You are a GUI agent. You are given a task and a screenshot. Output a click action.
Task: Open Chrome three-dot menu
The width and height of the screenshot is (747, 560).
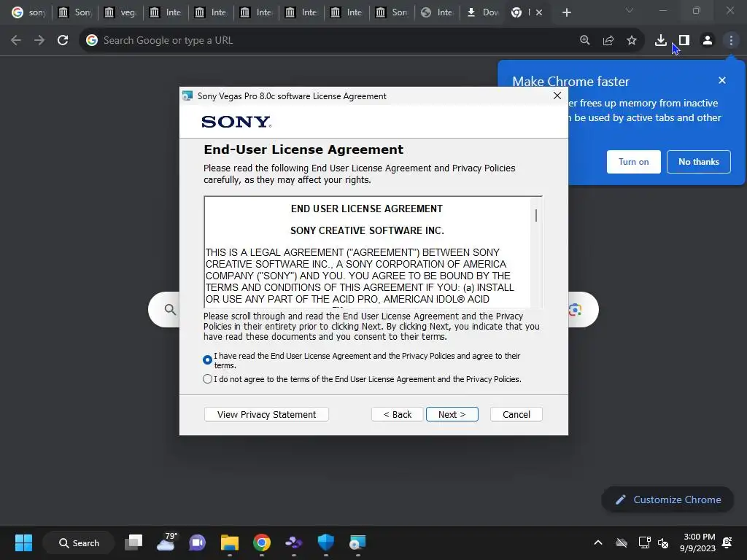tap(731, 41)
